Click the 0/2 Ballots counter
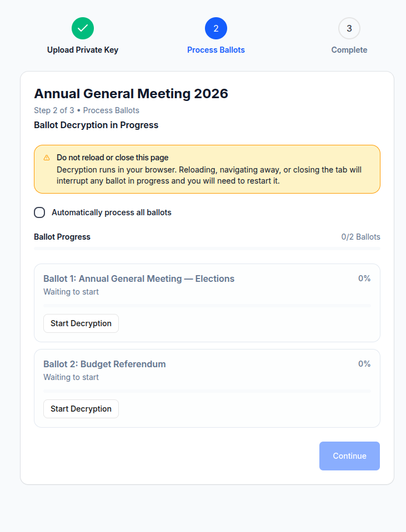Image resolution: width=406 pixels, height=532 pixels. pos(360,237)
